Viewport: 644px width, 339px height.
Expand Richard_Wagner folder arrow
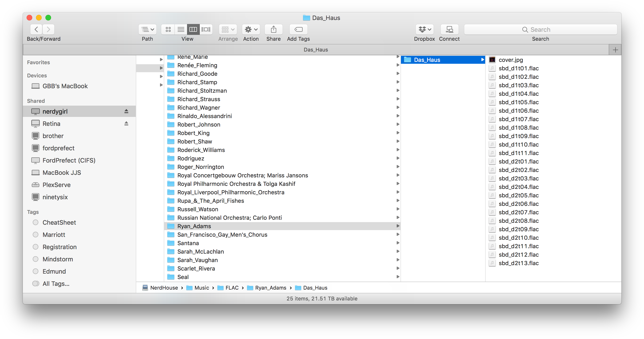(x=398, y=108)
